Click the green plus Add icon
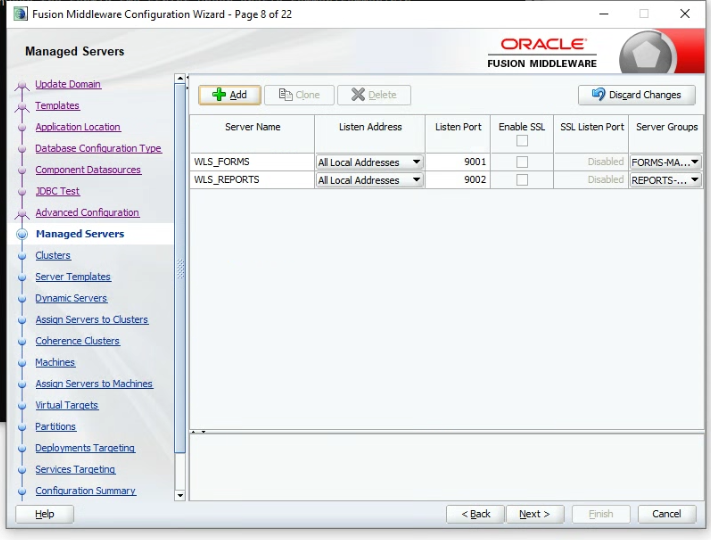The height and width of the screenshot is (540, 711). [219, 95]
